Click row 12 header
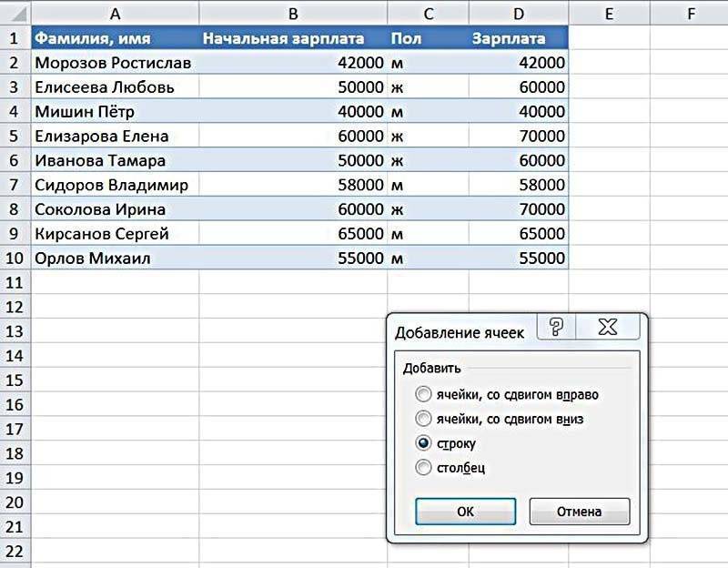Image resolution: width=728 pixels, height=568 pixels. [x=14, y=307]
